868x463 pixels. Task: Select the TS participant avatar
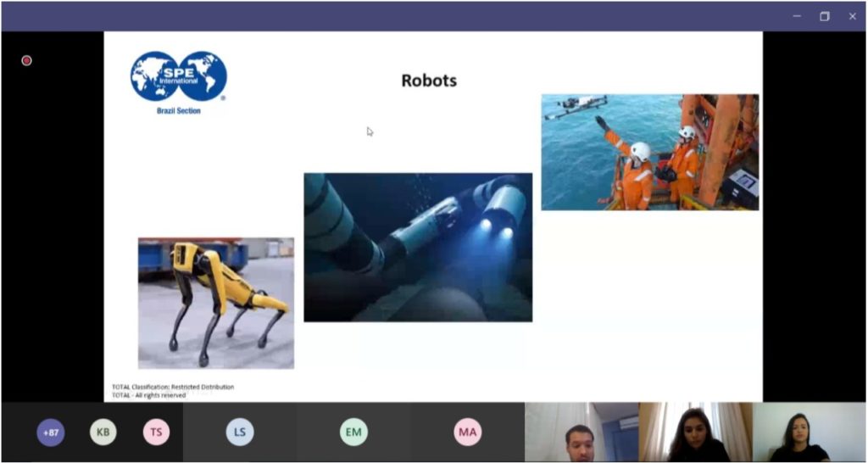(x=156, y=432)
